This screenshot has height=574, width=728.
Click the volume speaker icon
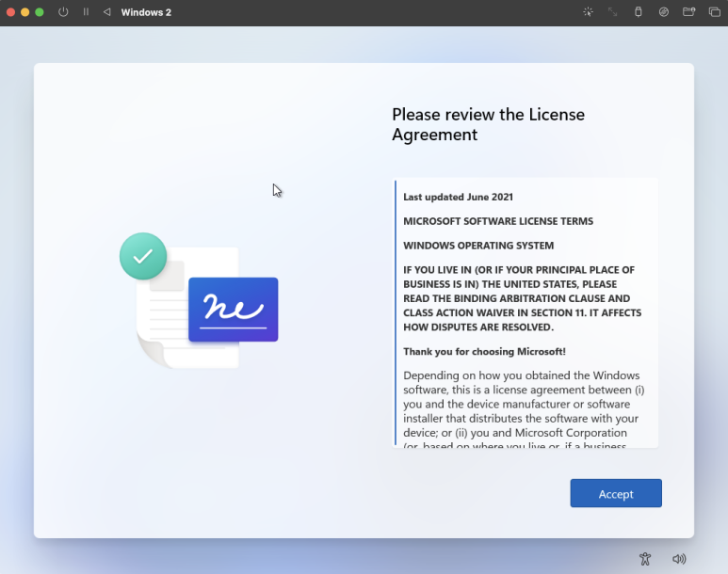pos(679,559)
